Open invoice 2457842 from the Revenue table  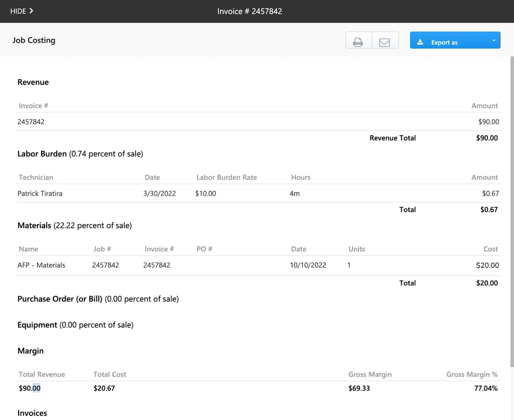click(31, 122)
